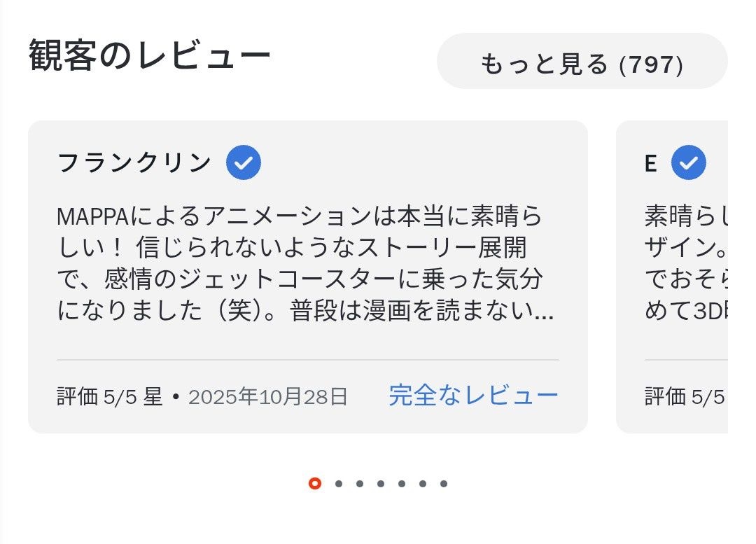Tap the partially visible review text by E
The image size is (756, 544).
(x=686, y=263)
